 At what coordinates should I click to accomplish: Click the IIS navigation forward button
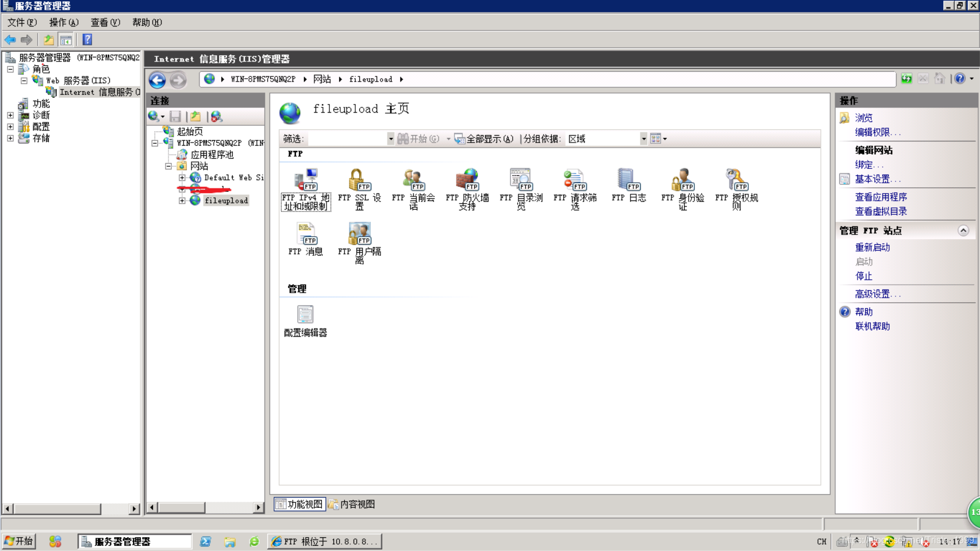pos(178,80)
